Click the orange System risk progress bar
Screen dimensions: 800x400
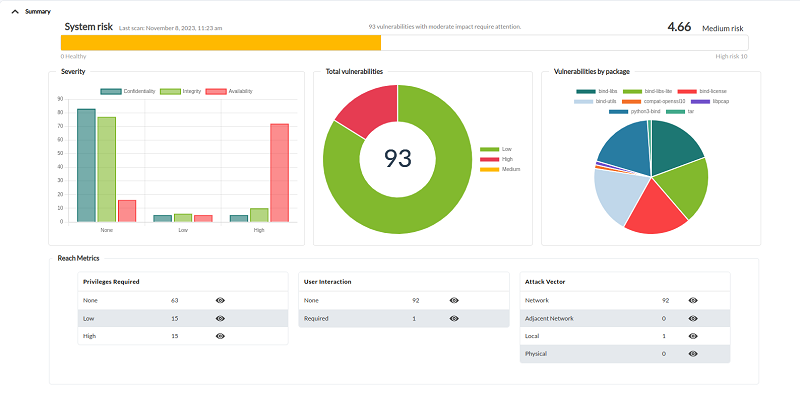click(221, 43)
